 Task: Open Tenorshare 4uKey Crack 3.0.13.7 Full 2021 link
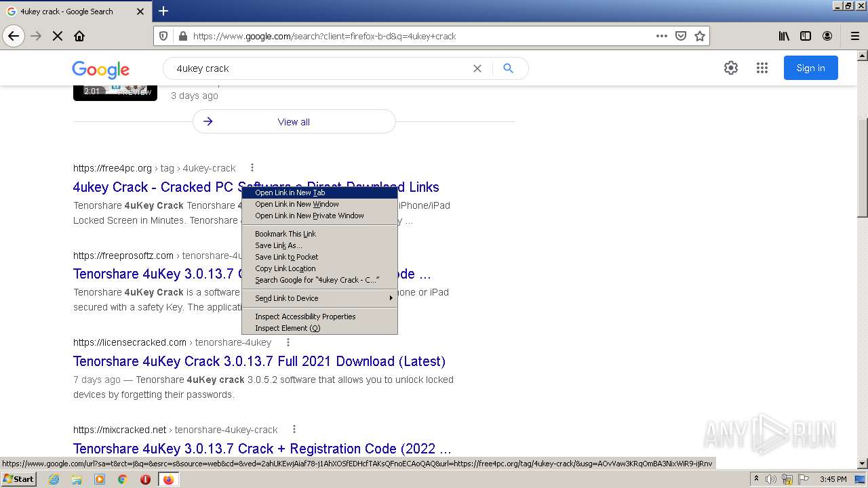(x=259, y=361)
